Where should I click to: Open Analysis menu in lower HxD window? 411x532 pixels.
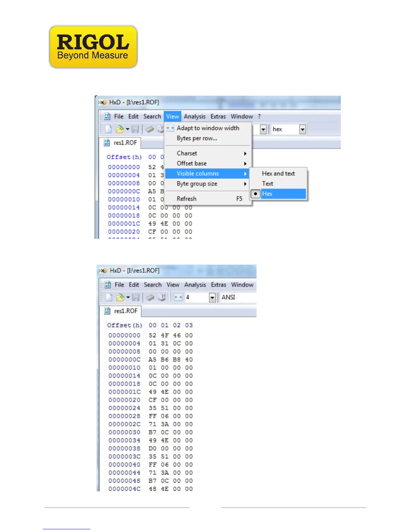195,284
